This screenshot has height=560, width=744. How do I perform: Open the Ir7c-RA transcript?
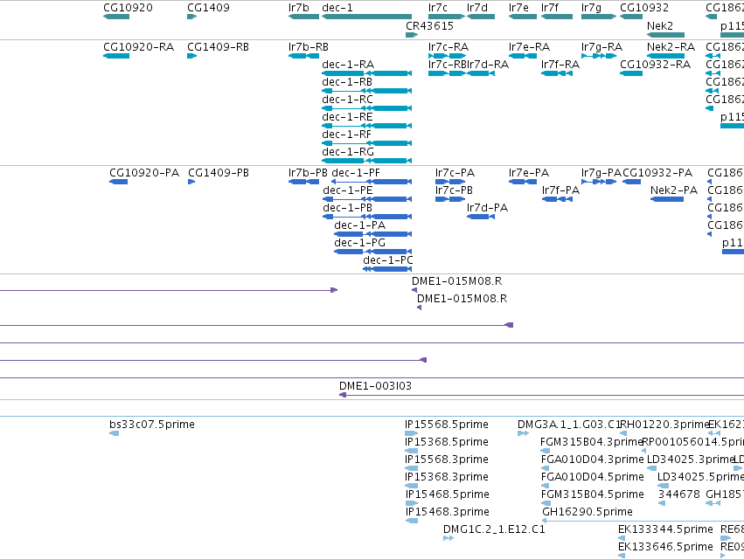point(448,47)
